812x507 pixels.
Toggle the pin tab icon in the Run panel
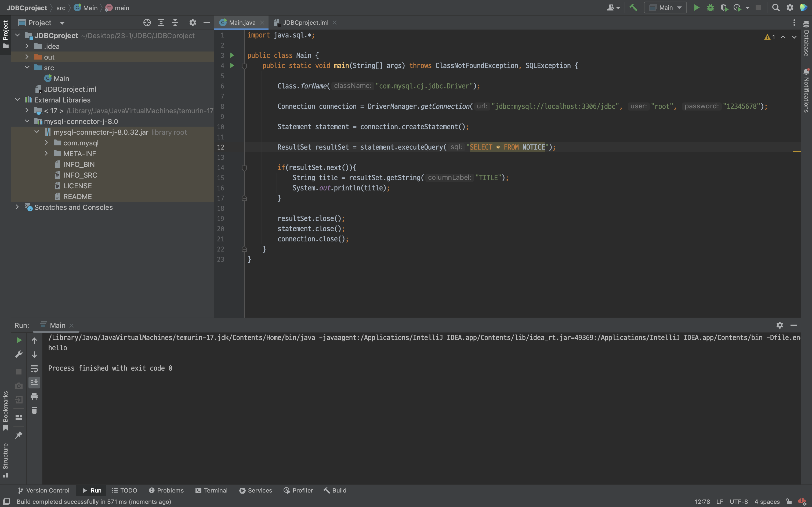pos(19,435)
